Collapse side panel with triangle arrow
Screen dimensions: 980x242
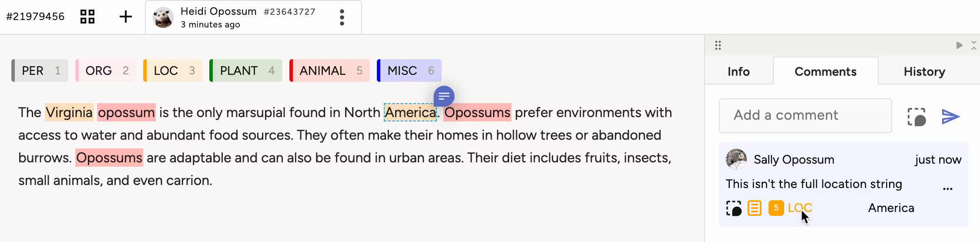click(x=959, y=45)
